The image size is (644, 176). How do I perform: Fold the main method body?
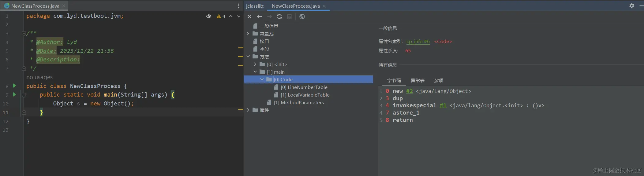tap(24, 95)
